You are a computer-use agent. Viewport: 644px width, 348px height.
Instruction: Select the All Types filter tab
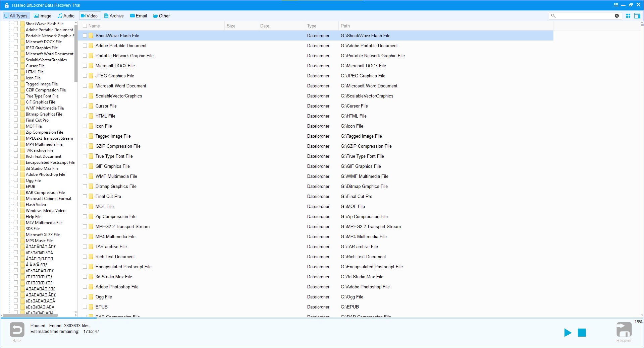(x=16, y=16)
